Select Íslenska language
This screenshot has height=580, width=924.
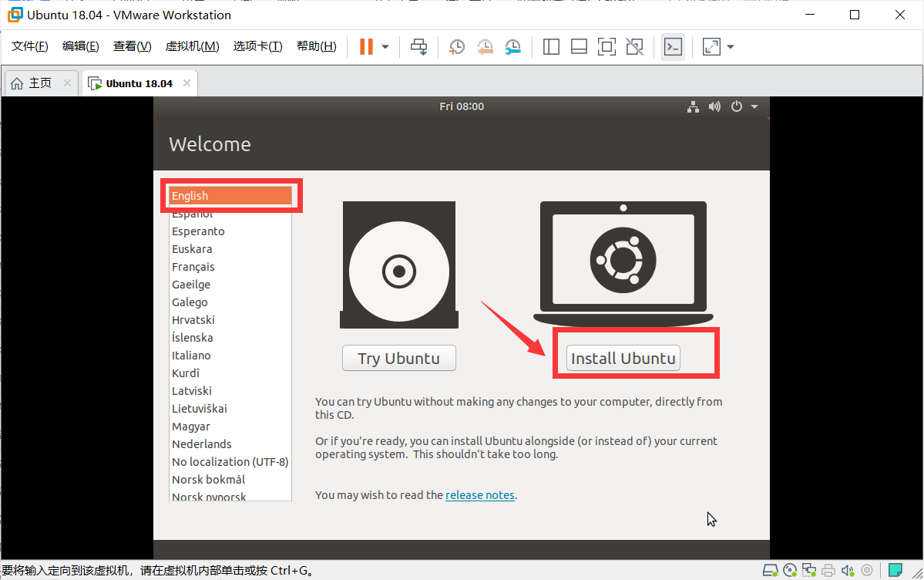pyautogui.click(x=230, y=338)
